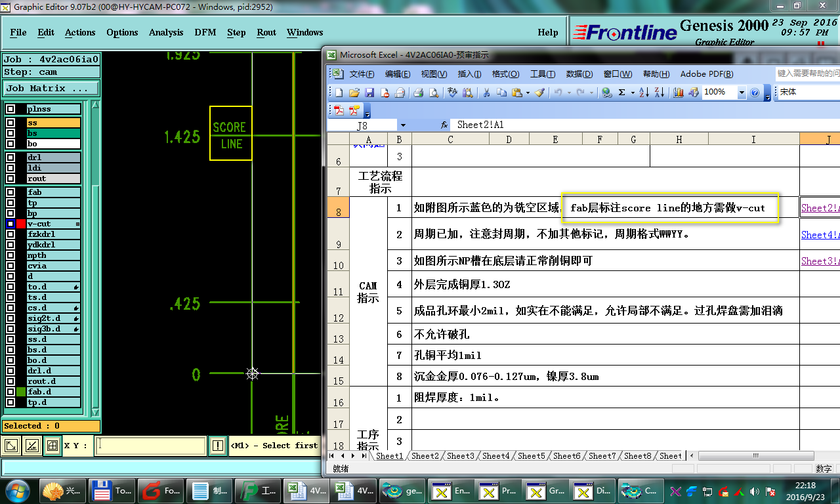This screenshot has width=840, height=504.
Task: Toggle display checkbox for ss layer
Action: (x=10, y=123)
